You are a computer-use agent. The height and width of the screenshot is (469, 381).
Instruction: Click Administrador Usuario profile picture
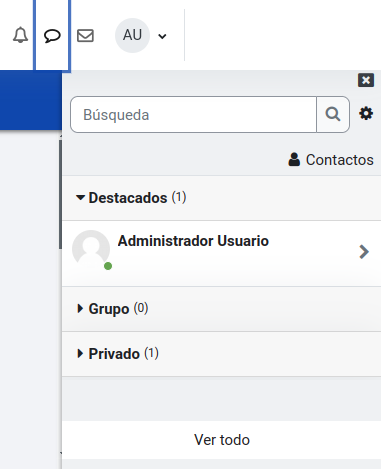[x=91, y=249]
